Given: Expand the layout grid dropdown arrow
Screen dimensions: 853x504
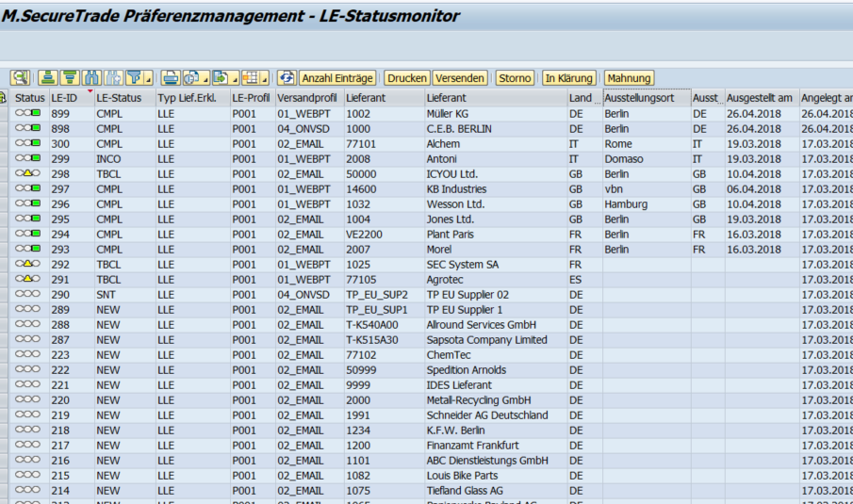Looking at the screenshot, I should [264, 79].
